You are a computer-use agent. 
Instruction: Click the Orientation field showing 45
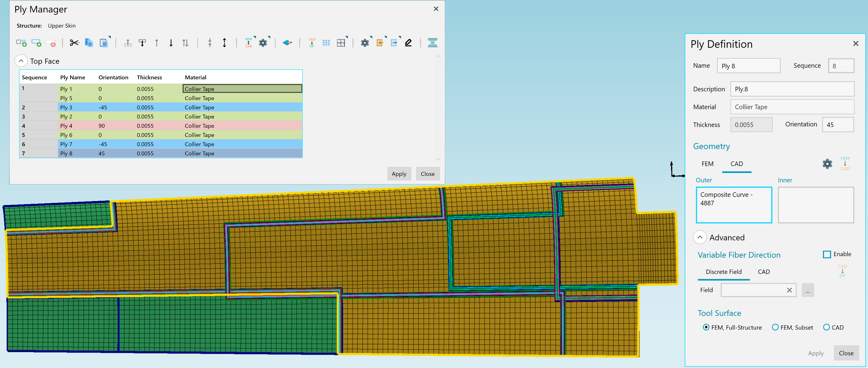(x=838, y=125)
